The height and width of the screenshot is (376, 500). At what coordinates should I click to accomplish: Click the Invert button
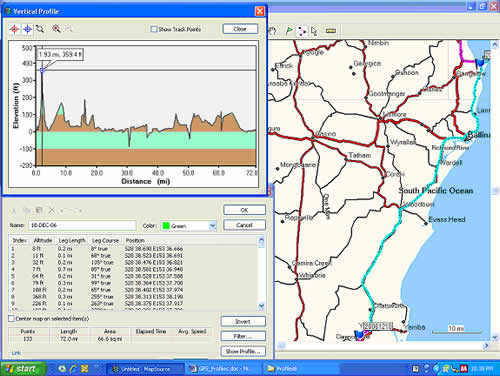243,321
